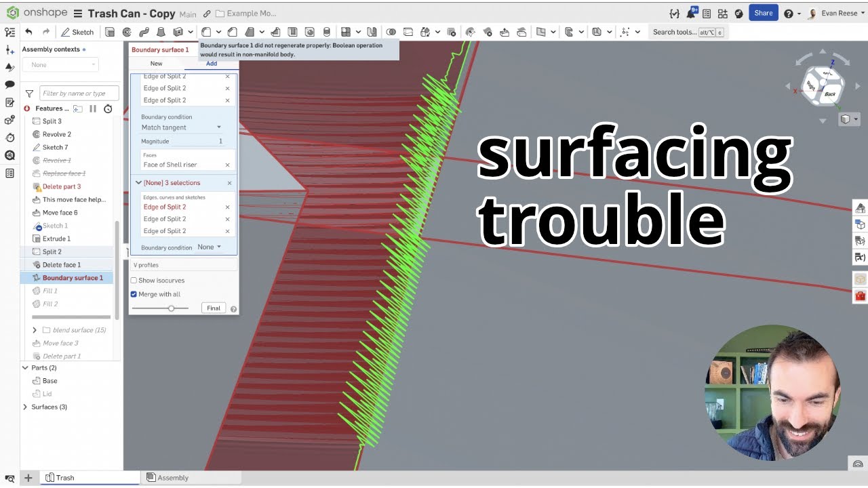
Task: Open the Example Mo... folder link
Action: 245,14
